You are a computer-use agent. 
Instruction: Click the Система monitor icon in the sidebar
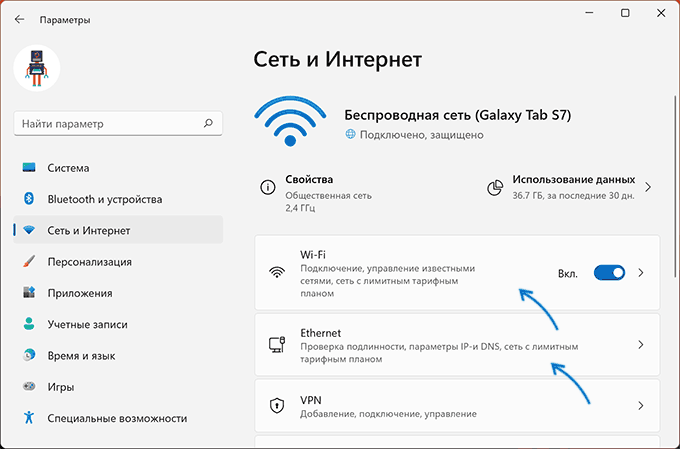(x=29, y=167)
